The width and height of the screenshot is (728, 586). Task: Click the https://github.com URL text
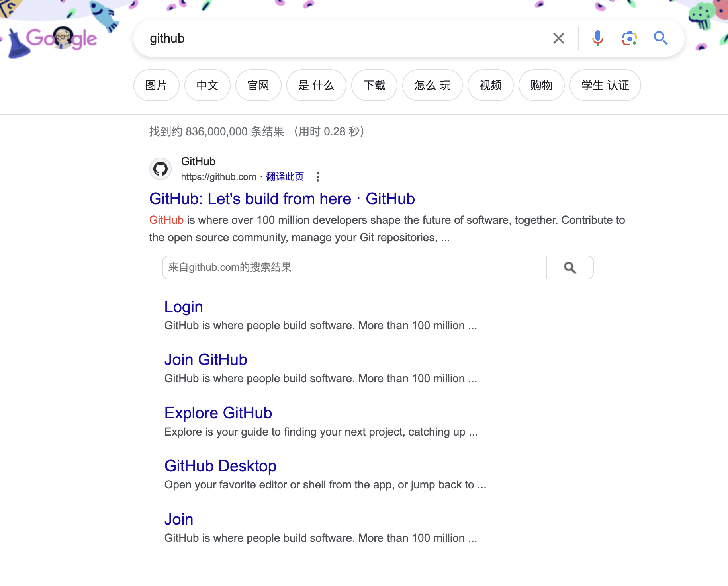pyautogui.click(x=219, y=177)
